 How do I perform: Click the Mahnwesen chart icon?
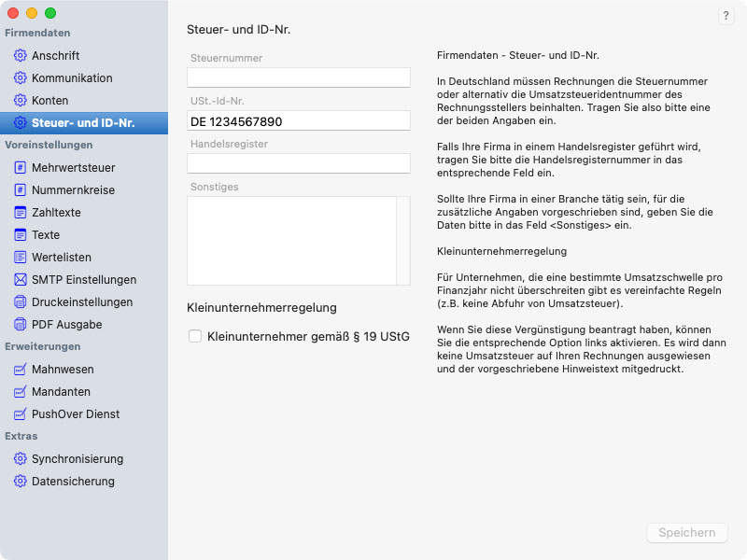(x=20, y=370)
